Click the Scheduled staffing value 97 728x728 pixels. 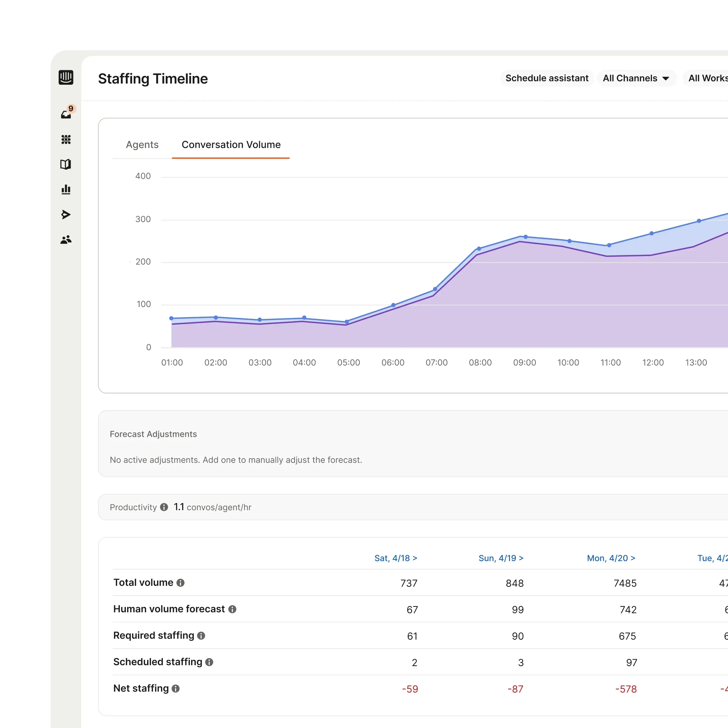632,663
